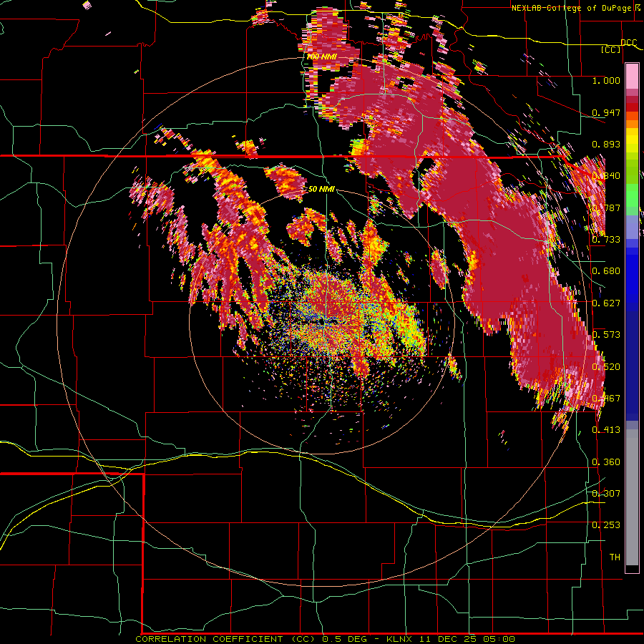Screen dimensions: 644x644
Task: Click the 0.893 scale value
Action: (x=606, y=144)
